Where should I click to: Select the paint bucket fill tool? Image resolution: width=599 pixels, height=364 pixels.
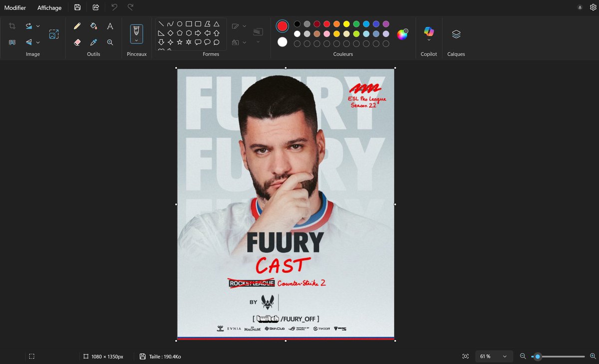pyautogui.click(x=93, y=25)
